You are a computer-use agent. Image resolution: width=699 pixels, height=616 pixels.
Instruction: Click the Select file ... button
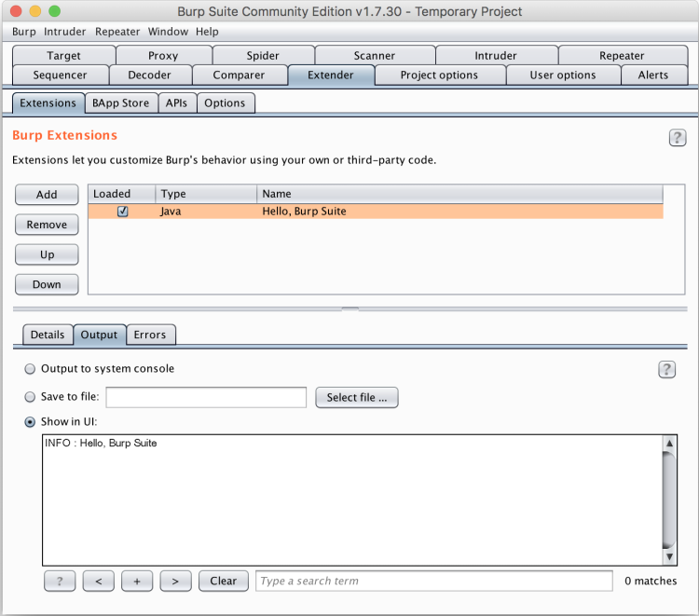(x=357, y=398)
